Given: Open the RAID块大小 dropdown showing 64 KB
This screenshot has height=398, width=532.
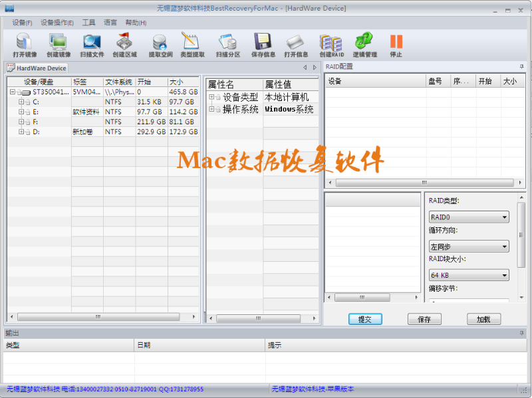Looking at the screenshot, I should pyautogui.click(x=469, y=275).
